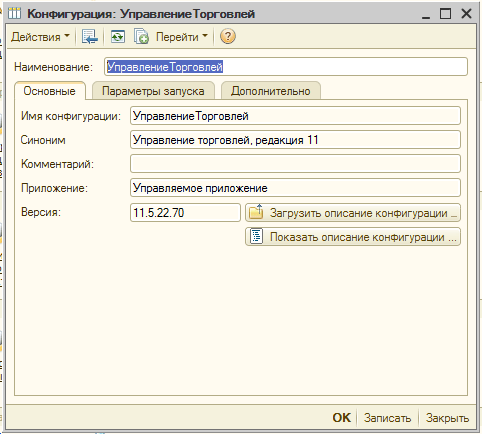Maximize the configuration window
This screenshot has height=434, width=482.
pos(445,14)
